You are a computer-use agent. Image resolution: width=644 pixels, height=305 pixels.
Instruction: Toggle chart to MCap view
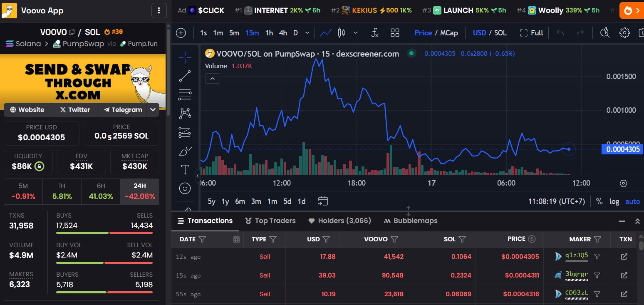(x=449, y=33)
